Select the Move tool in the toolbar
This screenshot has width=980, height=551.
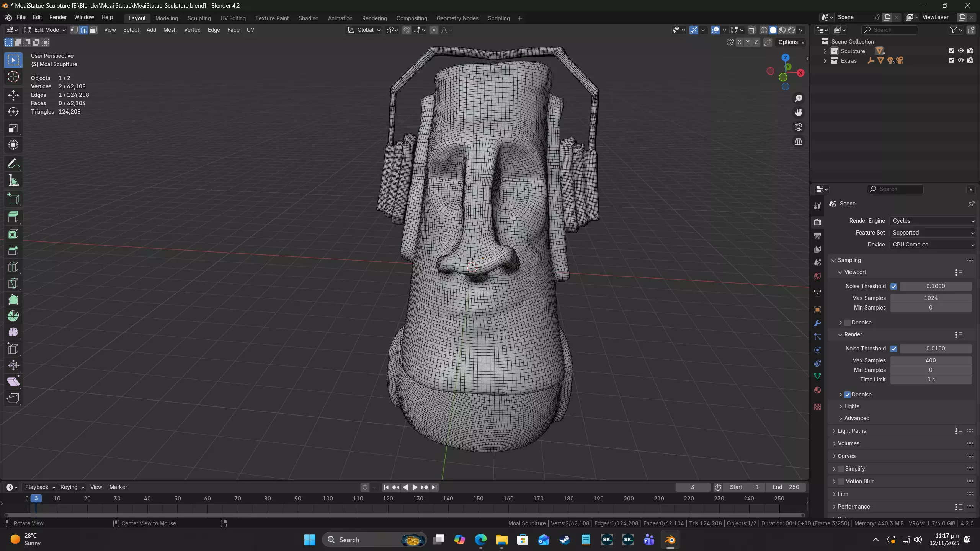click(13, 95)
